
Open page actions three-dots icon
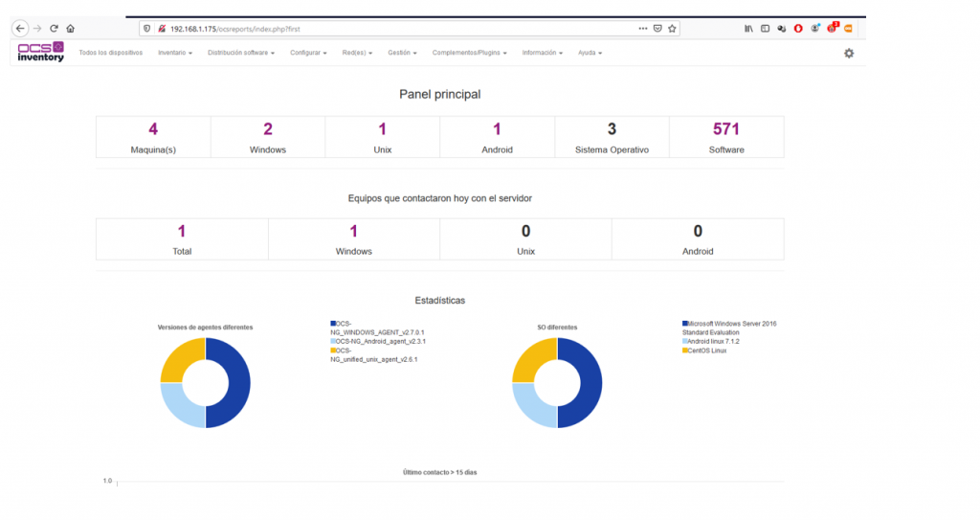643,29
